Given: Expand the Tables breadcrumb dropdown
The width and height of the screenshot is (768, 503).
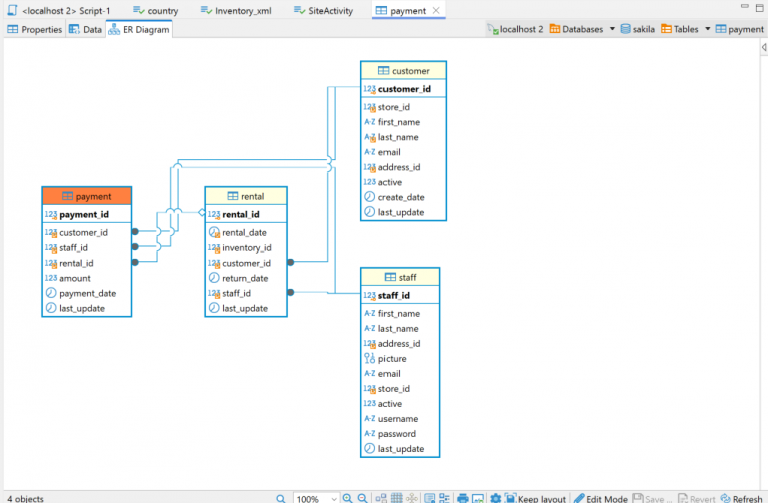Looking at the screenshot, I should 708,30.
